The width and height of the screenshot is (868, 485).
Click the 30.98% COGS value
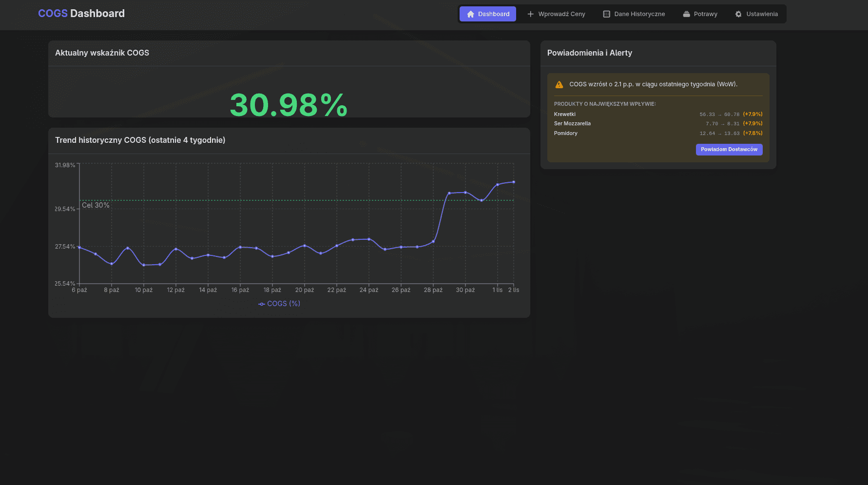point(289,104)
